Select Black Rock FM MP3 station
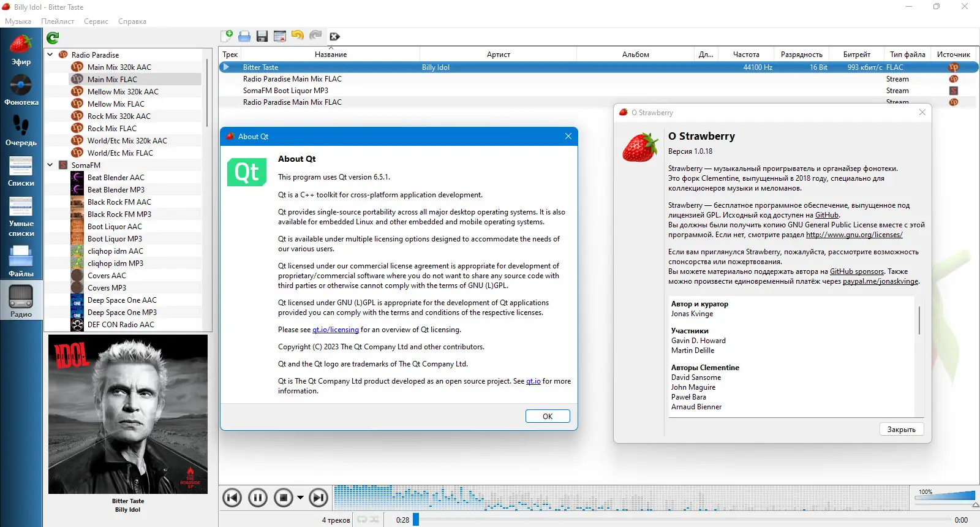The image size is (980, 527). [119, 214]
